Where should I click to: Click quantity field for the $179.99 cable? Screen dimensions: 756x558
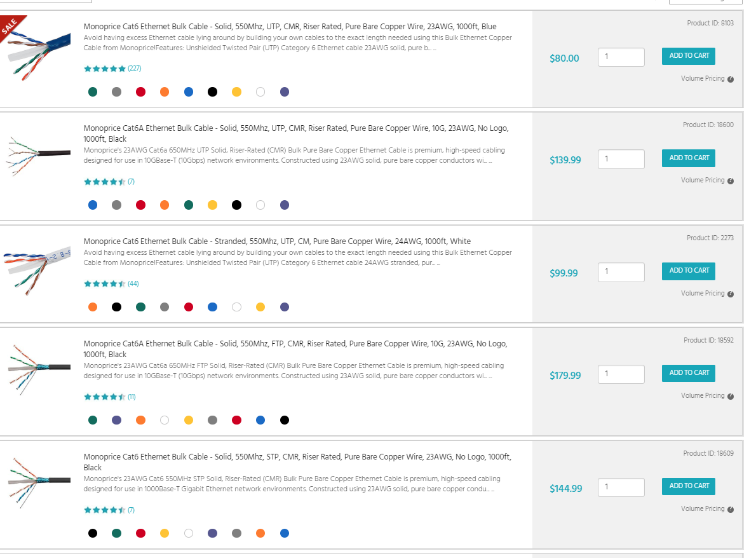621,374
